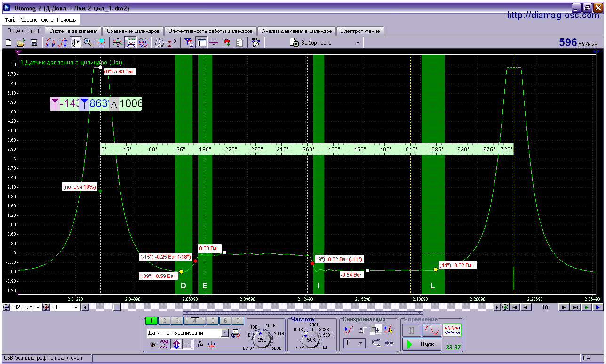The image size is (606, 364).
Task: Toggle channel 3 button
Action: point(176,321)
